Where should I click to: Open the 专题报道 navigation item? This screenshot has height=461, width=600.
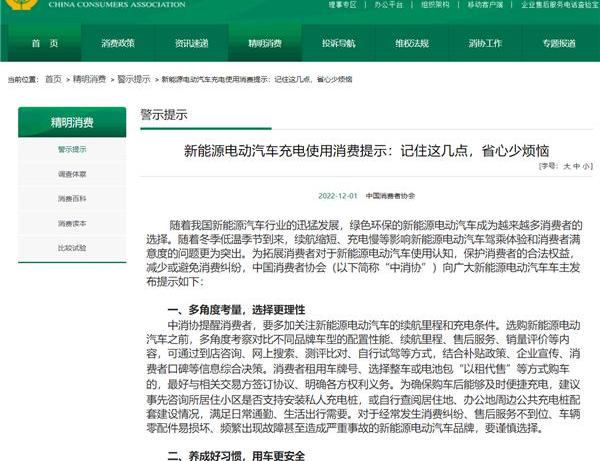[x=559, y=44]
